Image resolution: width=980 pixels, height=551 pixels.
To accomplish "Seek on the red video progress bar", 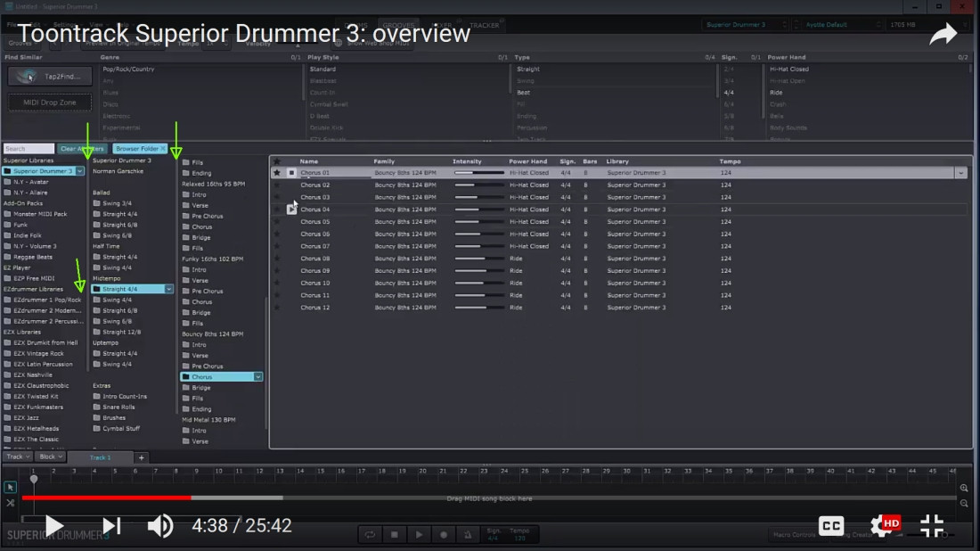I will tap(107, 498).
